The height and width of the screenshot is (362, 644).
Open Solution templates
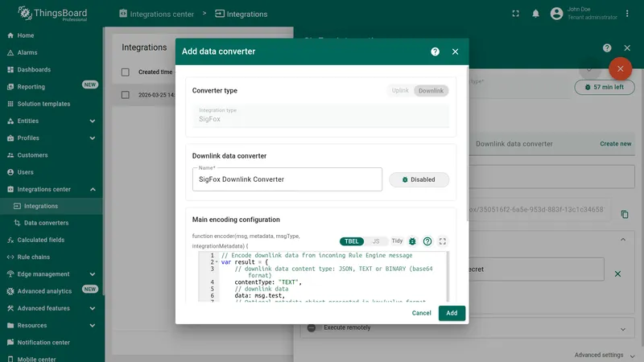point(52,104)
